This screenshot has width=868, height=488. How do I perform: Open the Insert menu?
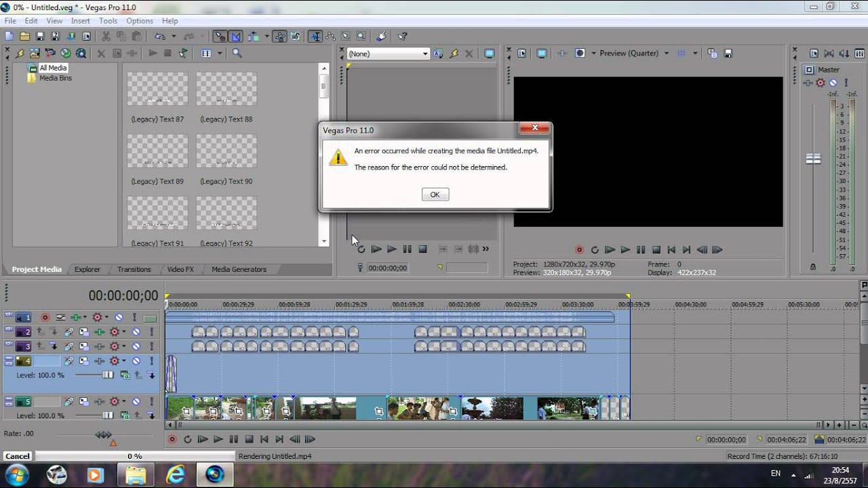(x=80, y=21)
